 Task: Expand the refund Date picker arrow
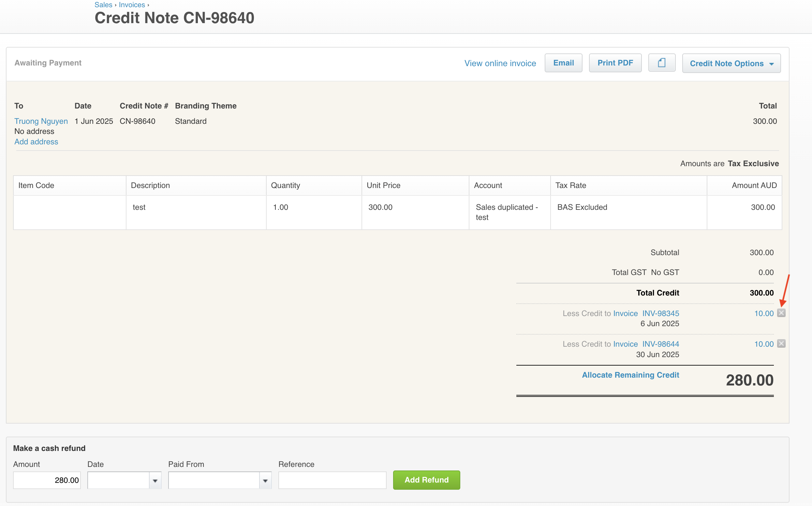point(155,480)
